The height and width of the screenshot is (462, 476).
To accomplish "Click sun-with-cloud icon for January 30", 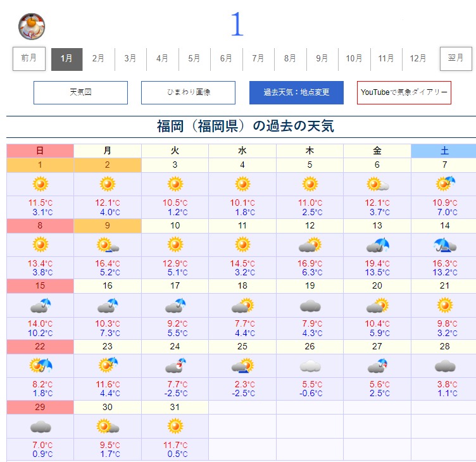I will [x=108, y=426].
